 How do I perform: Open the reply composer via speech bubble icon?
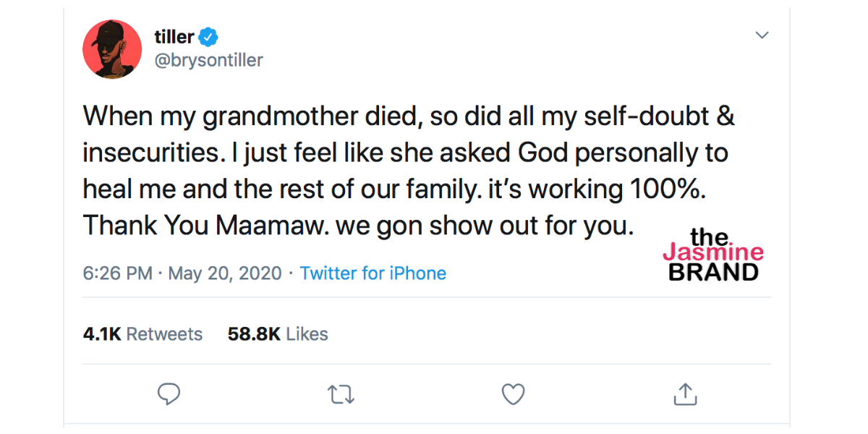click(169, 394)
